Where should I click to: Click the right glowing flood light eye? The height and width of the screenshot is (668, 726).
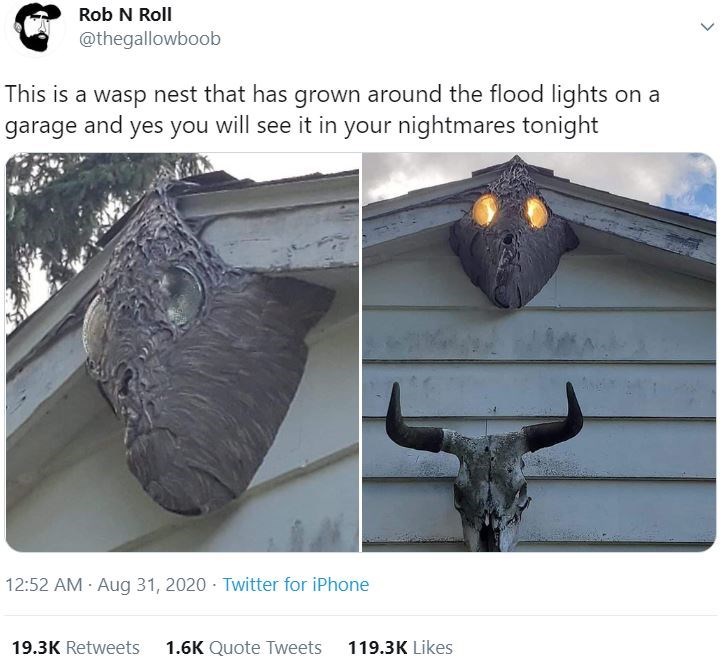pyautogui.click(x=537, y=212)
